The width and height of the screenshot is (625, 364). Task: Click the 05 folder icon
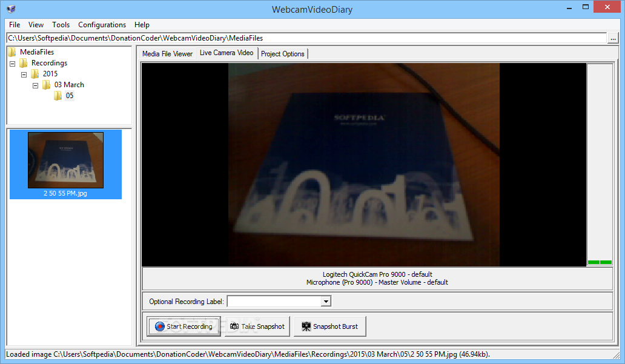(x=58, y=96)
